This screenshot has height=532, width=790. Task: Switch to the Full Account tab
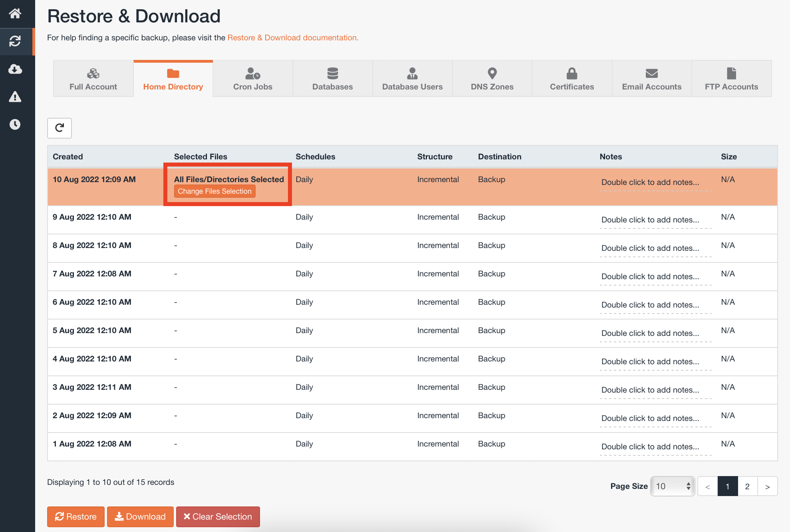93,79
